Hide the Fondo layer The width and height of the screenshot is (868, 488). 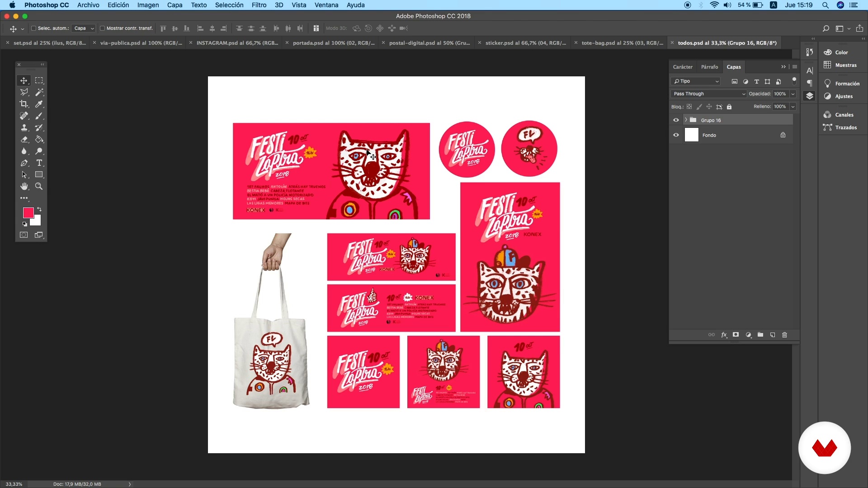(676, 135)
